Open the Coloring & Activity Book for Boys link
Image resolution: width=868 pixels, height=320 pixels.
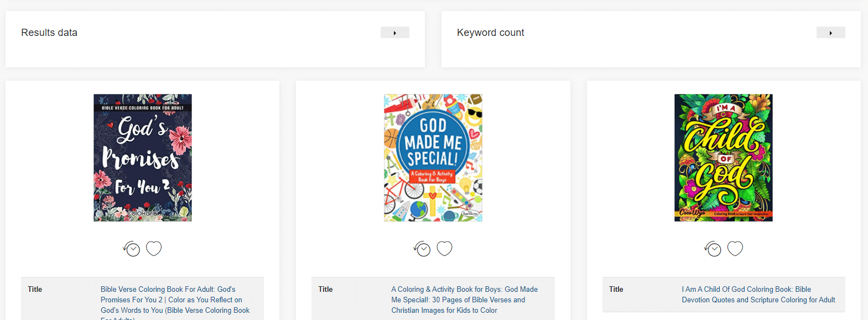click(465, 300)
